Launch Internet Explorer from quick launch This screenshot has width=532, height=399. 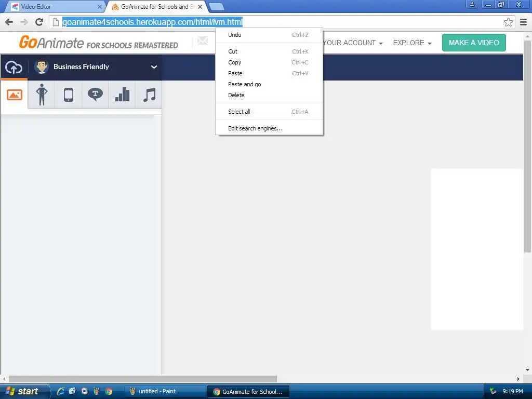point(61,391)
